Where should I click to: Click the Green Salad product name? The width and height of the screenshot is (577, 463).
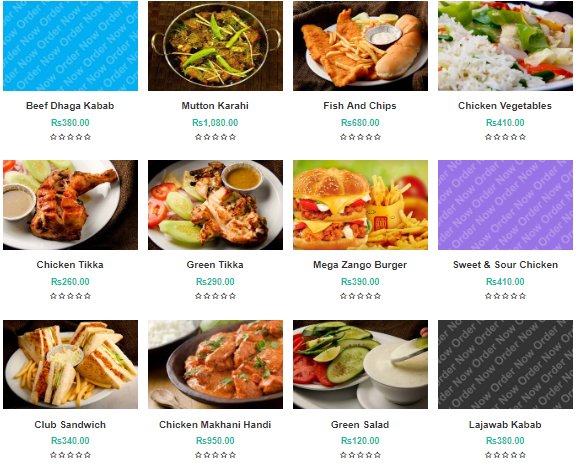click(x=360, y=425)
